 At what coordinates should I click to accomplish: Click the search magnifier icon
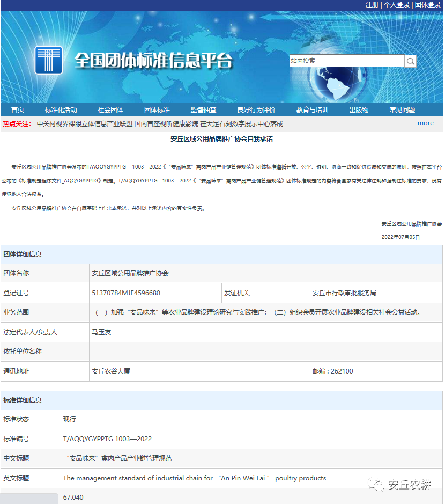pos(411,61)
